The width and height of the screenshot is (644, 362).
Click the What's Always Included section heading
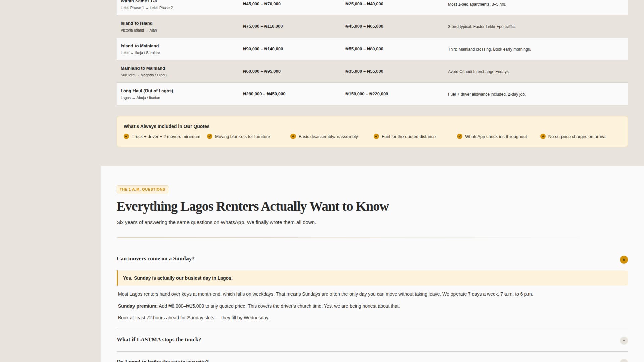click(x=166, y=126)
